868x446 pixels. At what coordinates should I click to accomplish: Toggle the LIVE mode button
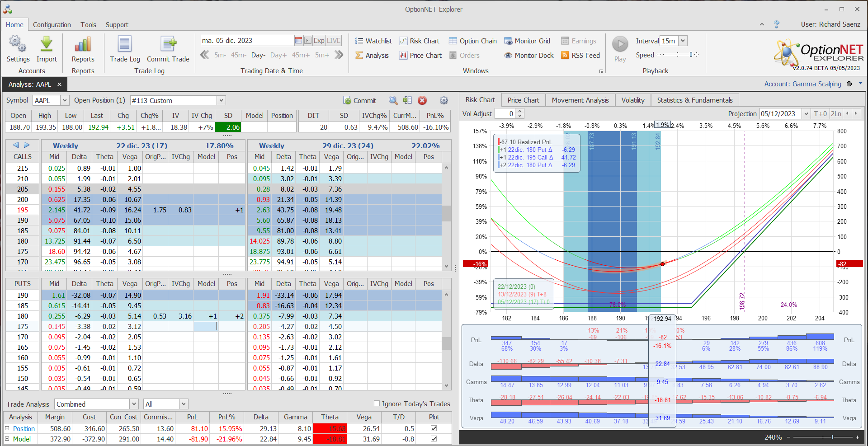coord(334,41)
